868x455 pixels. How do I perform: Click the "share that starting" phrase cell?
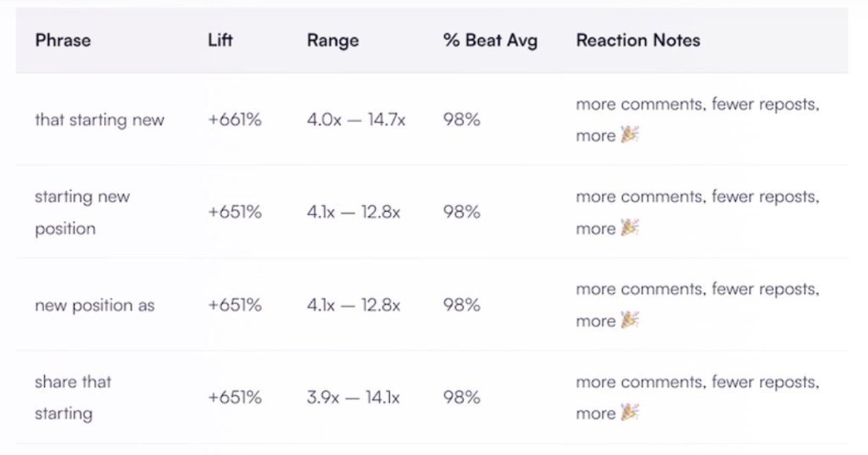pyautogui.click(x=73, y=397)
